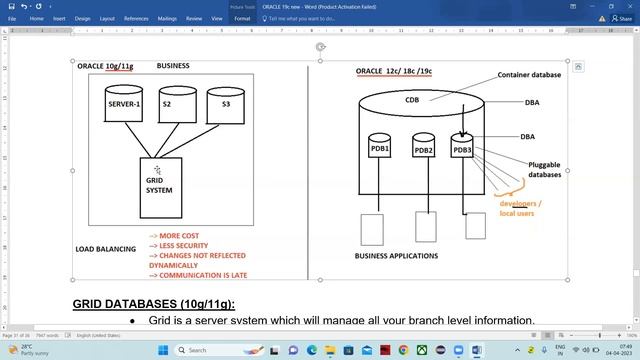Open the Mail app from the taskbar
Image resolution: width=640 pixels, height=360 pixels.
pyautogui.click(x=367, y=350)
